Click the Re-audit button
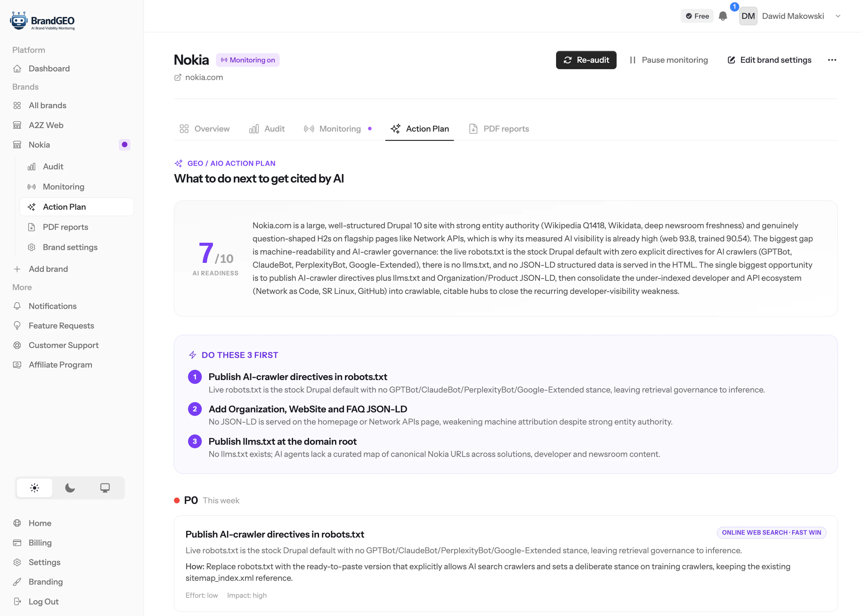Image resolution: width=861 pixels, height=616 pixels. [x=586, y=60]
